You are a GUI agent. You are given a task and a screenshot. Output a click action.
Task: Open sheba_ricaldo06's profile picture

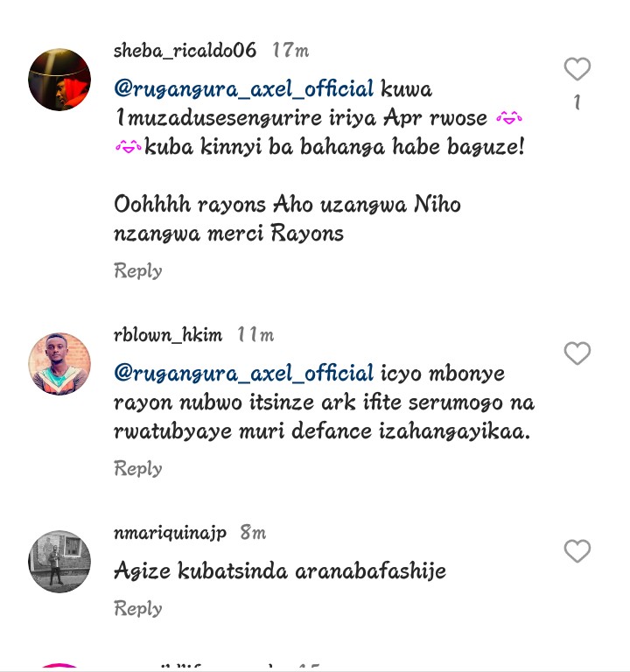pyautogui.click(x=59, y=80)
